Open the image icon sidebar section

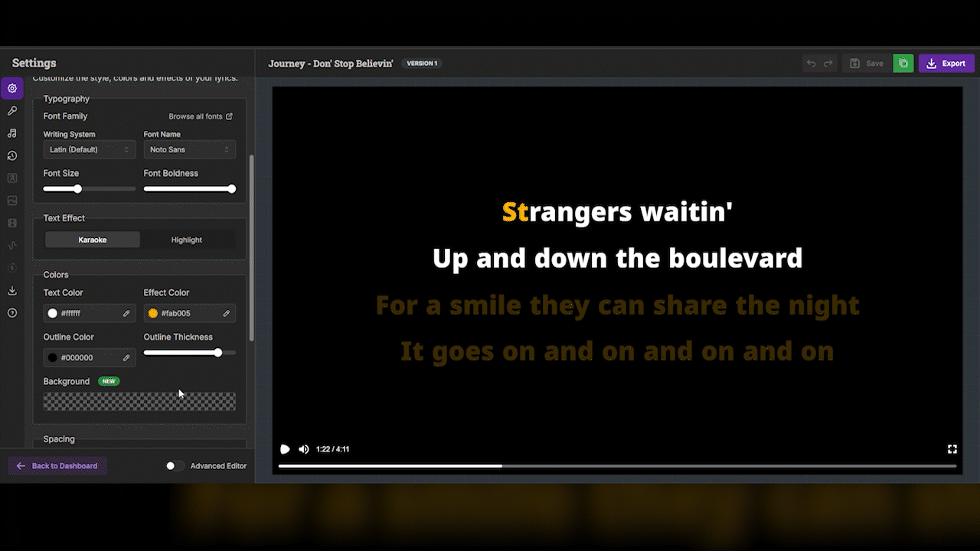(12, 201)
